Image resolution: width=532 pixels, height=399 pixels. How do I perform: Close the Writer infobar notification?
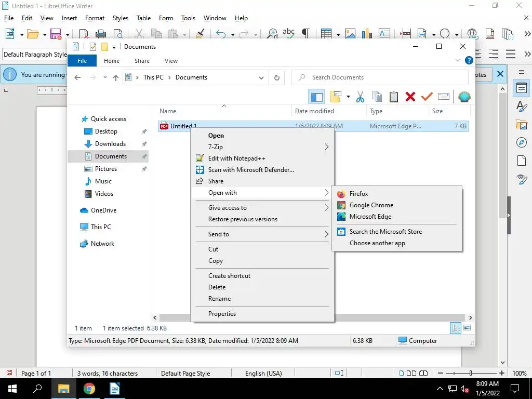(x=500, y=74)
